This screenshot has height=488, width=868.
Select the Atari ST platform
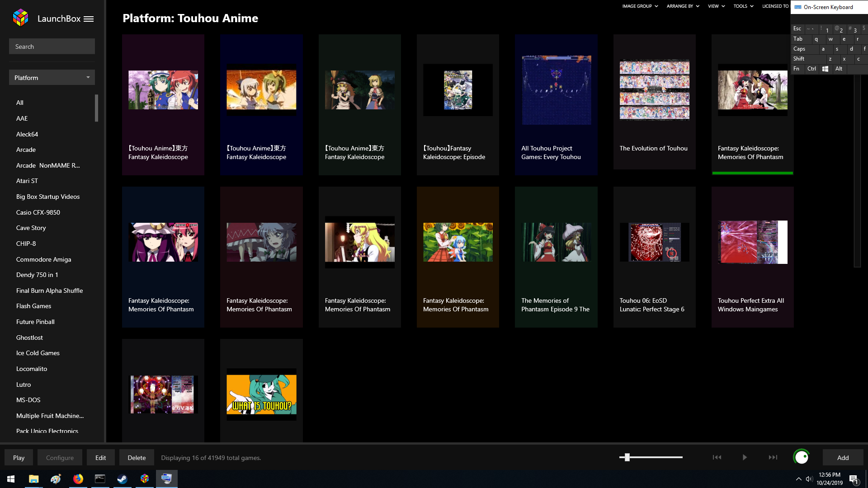[x=27, y=181]
